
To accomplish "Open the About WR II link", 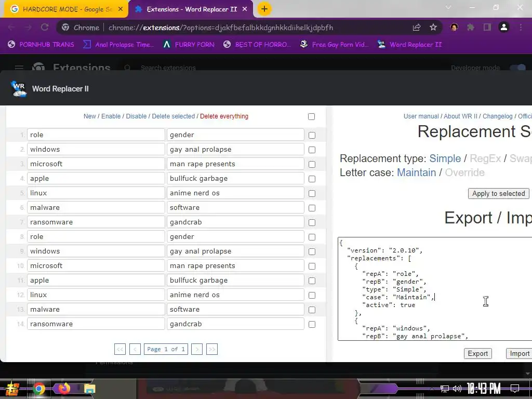I will pyautogui.click(x=460, y=116).
